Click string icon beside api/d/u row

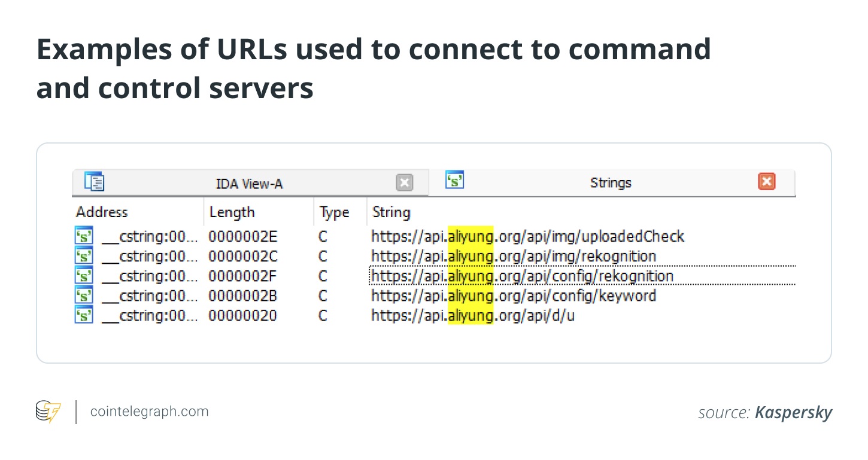(x=84, y=315)
